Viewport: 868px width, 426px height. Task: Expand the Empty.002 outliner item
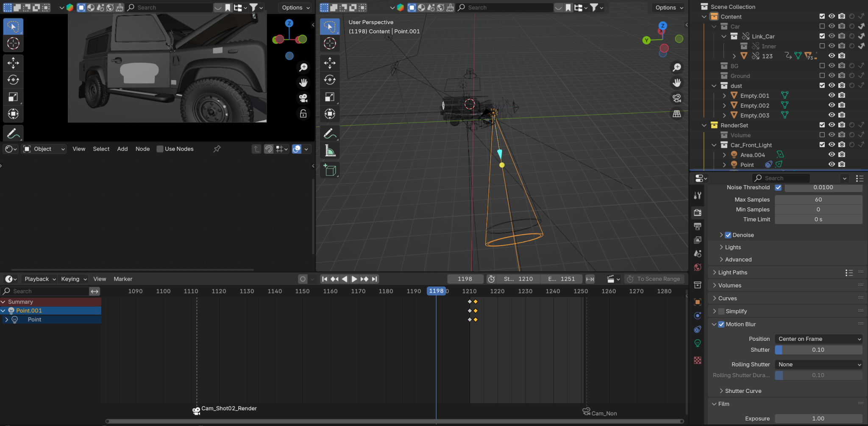[724, 105]
